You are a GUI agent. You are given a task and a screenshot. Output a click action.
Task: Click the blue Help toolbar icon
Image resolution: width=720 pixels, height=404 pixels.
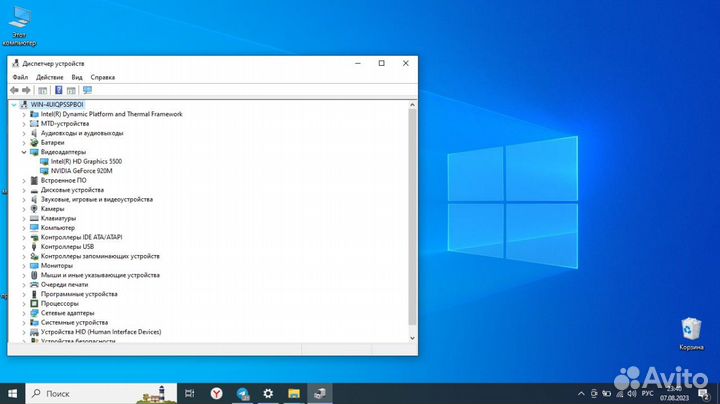[58, 90]
